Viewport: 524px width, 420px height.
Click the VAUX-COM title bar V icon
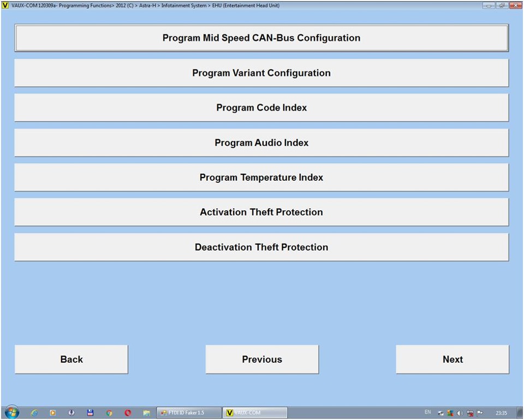tap(5, 5)
